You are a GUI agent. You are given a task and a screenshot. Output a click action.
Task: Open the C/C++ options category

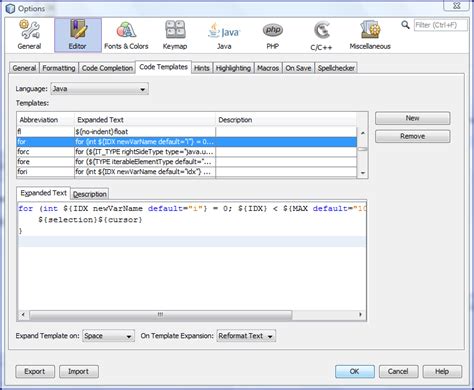pyautogui.click(x=321, y=35)
